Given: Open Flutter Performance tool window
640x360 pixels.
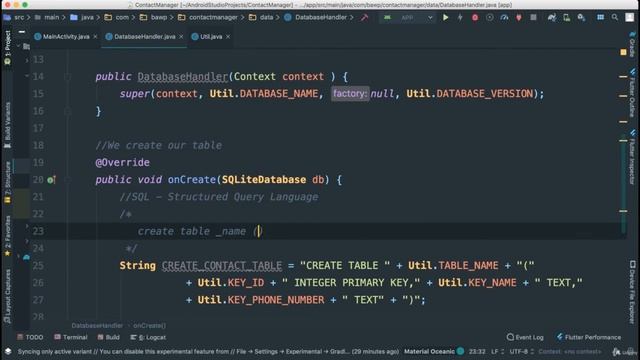Looking at the screenshot, I should pos(589,337).
